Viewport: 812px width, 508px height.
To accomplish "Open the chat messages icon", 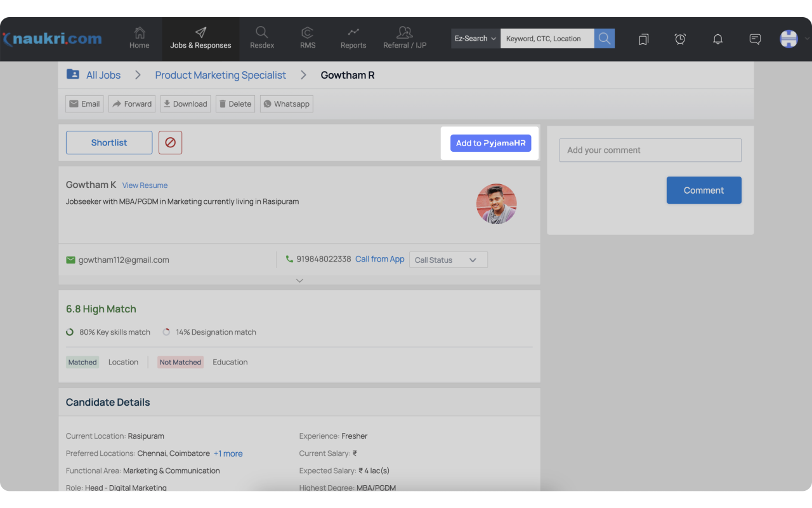I will (x=755, y=39).
